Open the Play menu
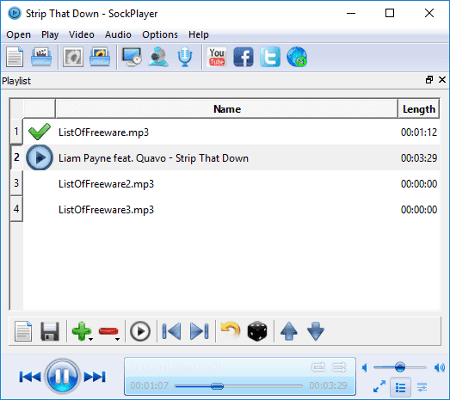The width and height of the screenshot is (450, 400). click(50, 35)
